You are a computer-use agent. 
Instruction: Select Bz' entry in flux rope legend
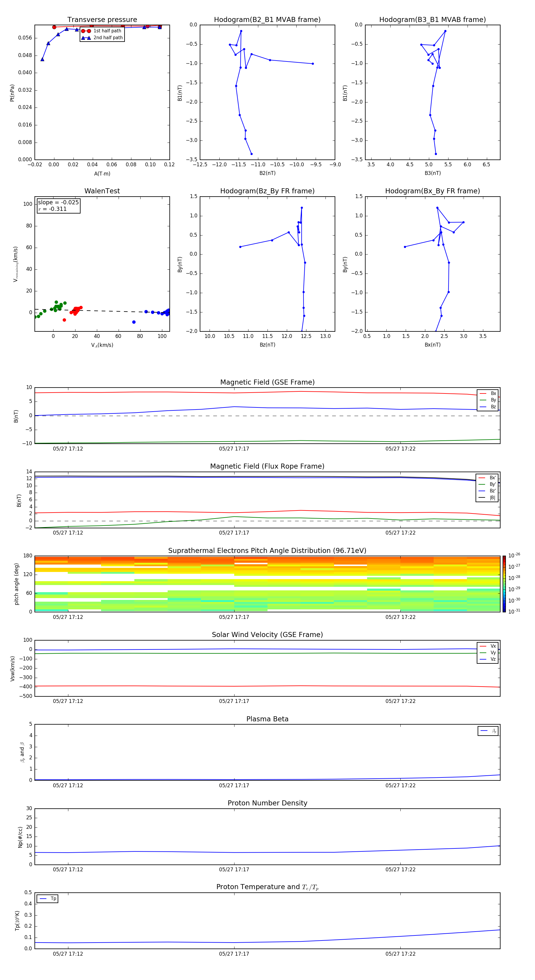487,491
